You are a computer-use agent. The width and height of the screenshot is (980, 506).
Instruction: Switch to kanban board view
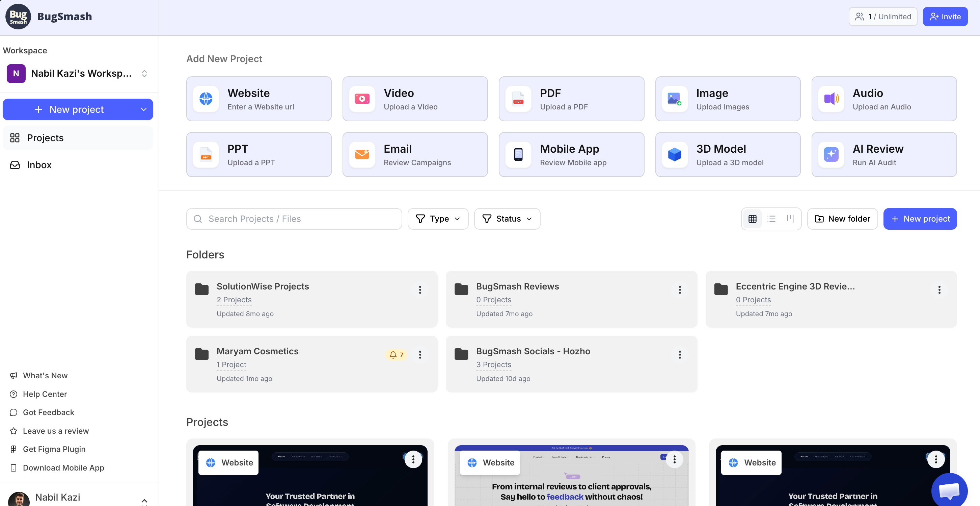790,219
